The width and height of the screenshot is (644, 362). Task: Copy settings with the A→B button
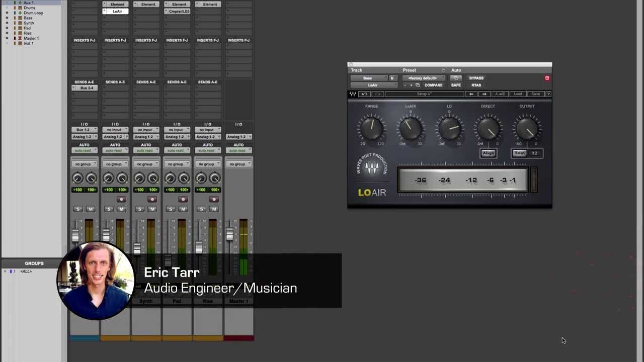click(x=500, y=94)
